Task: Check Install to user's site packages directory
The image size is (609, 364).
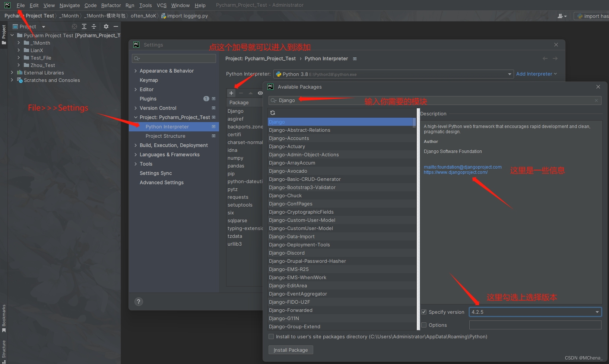Action: [x=271, y=336]
